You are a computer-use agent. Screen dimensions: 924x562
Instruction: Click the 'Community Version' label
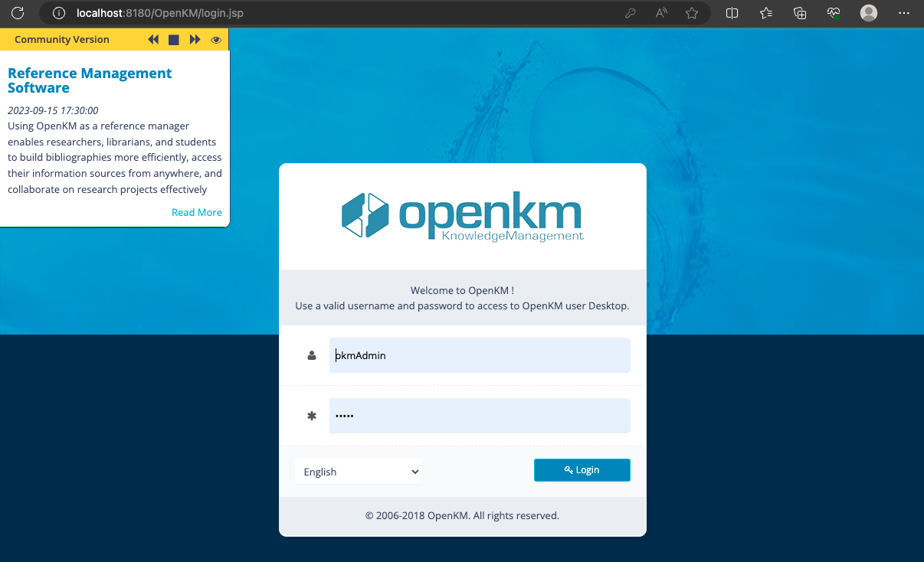click(62, 40)
